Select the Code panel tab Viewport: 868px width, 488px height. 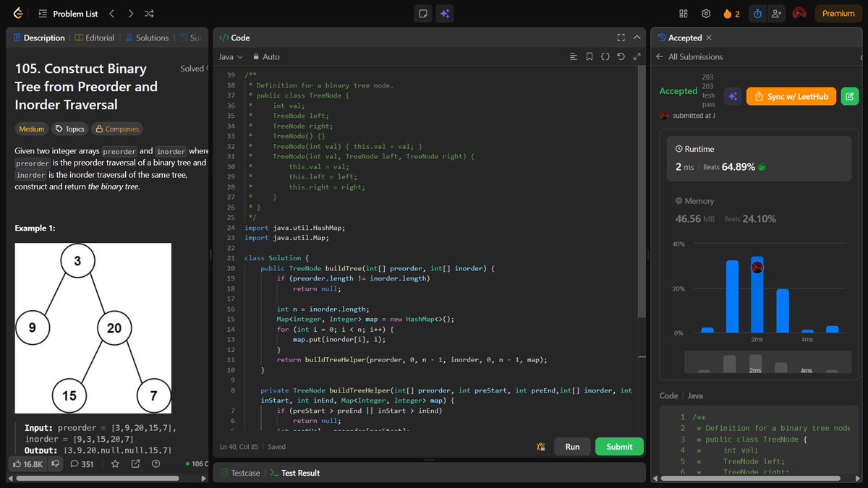pyautogui.click(x=234, y=38)
